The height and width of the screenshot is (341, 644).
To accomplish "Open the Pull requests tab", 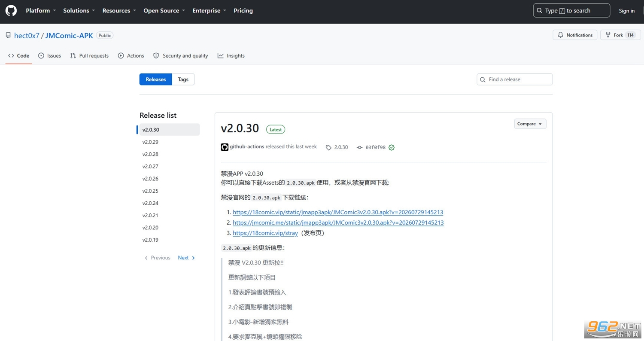I will (x=89, y=56).
